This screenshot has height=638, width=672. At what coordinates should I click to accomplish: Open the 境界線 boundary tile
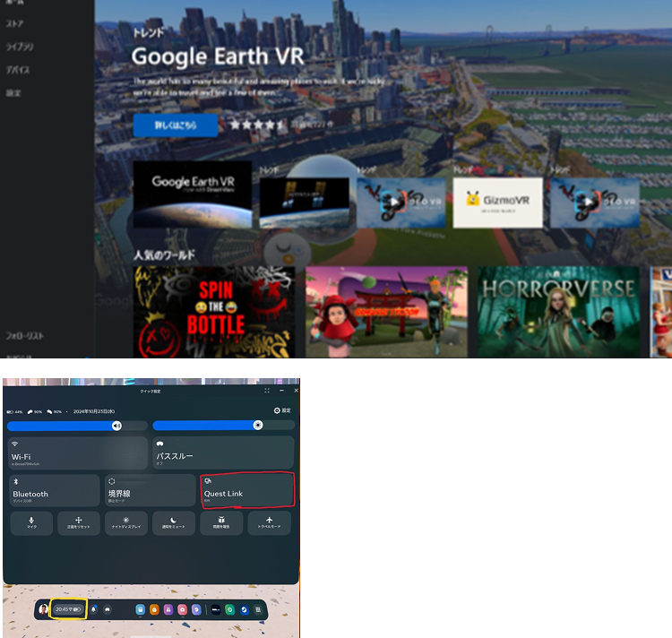(x=149, y=490)
